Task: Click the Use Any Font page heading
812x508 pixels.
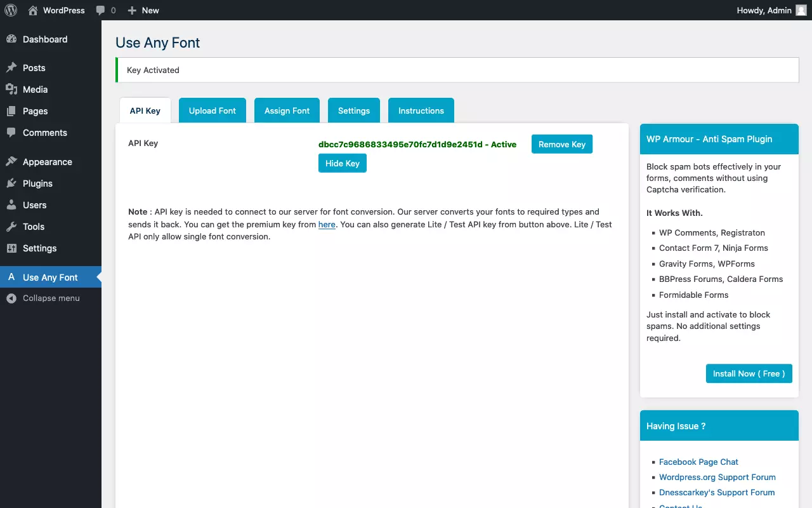Action: (x=157, y=43)
